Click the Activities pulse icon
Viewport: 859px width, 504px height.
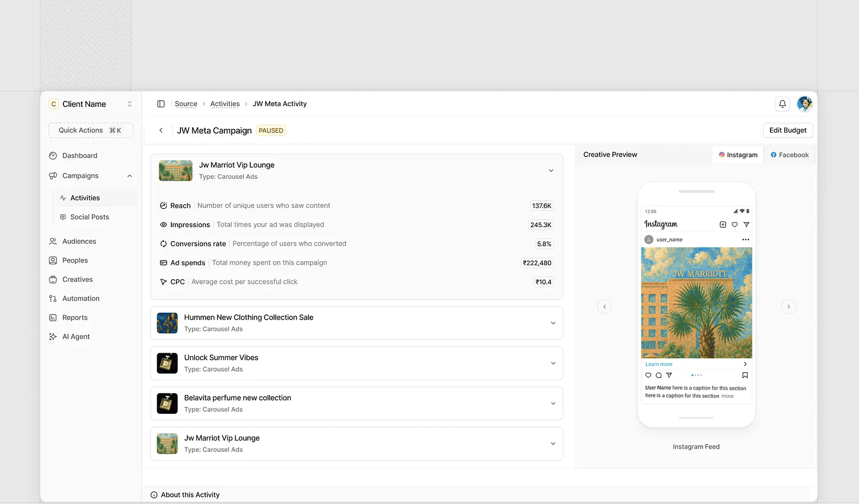tap(63, 198)
